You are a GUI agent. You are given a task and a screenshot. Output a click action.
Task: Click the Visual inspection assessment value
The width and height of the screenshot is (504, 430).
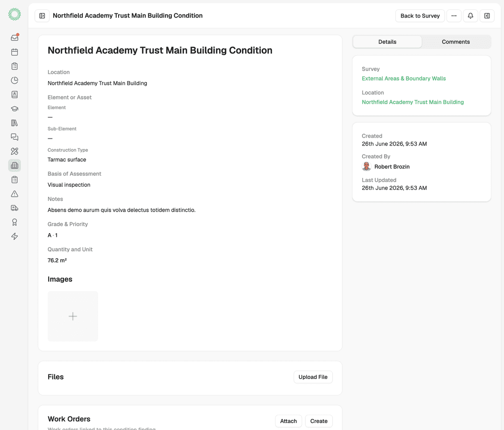(x=69, y=184)
